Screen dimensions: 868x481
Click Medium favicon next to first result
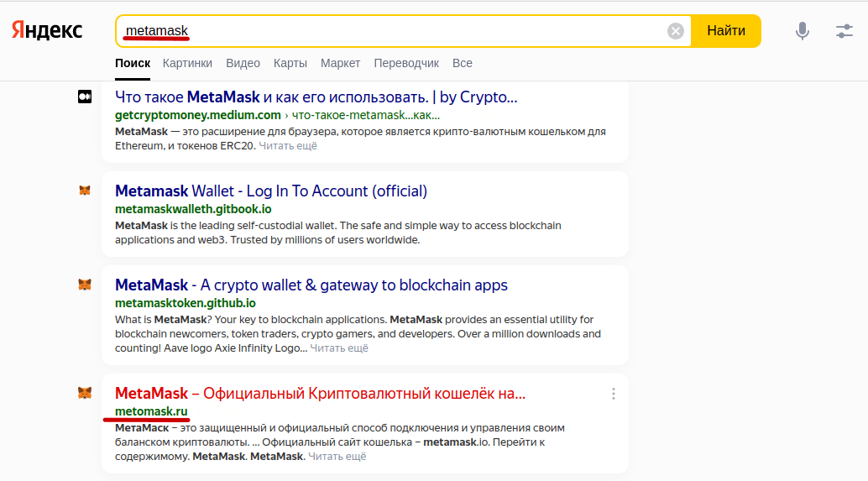click(x=85, y=97)
